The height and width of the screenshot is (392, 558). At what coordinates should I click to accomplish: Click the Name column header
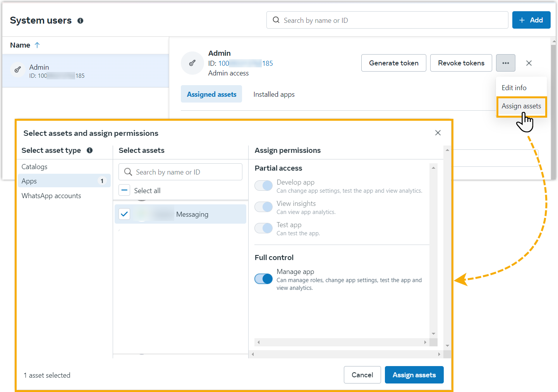(20, 45)
